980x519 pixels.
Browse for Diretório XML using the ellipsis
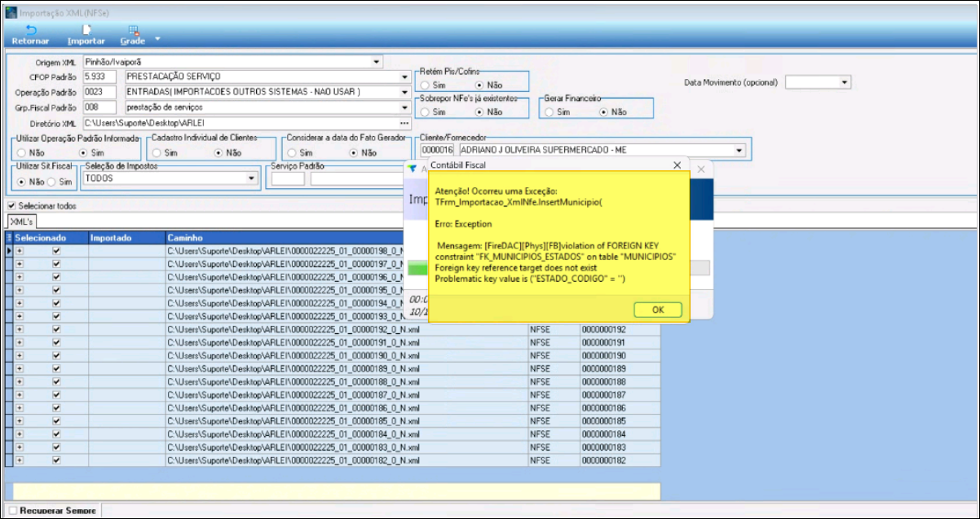tap(404, 123)
